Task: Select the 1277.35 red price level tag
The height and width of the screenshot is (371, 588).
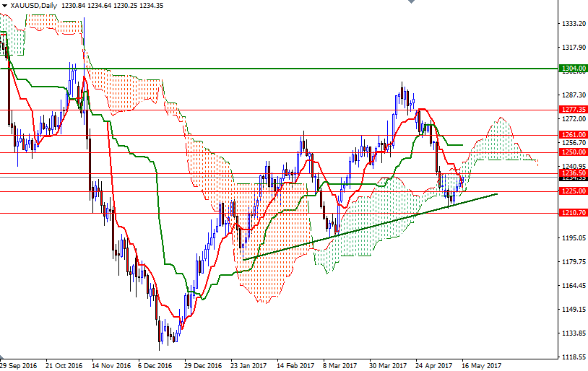Action: click(x=572, y=110)
